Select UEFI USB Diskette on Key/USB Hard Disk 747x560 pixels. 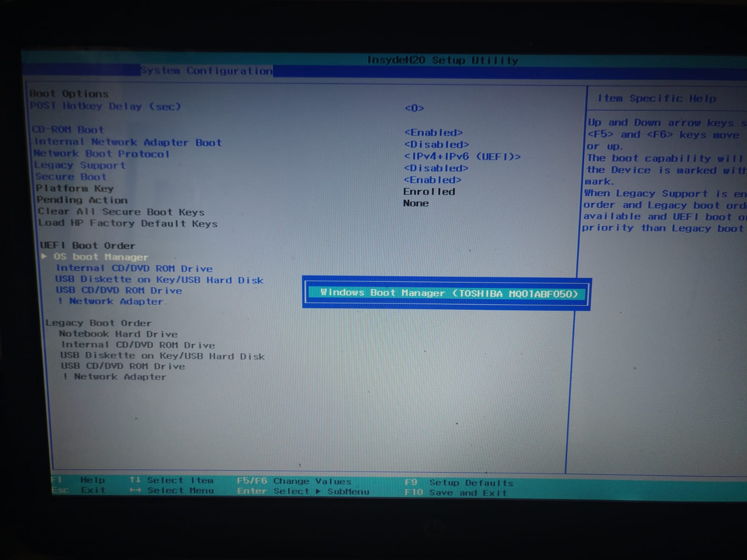pos(159,280)
